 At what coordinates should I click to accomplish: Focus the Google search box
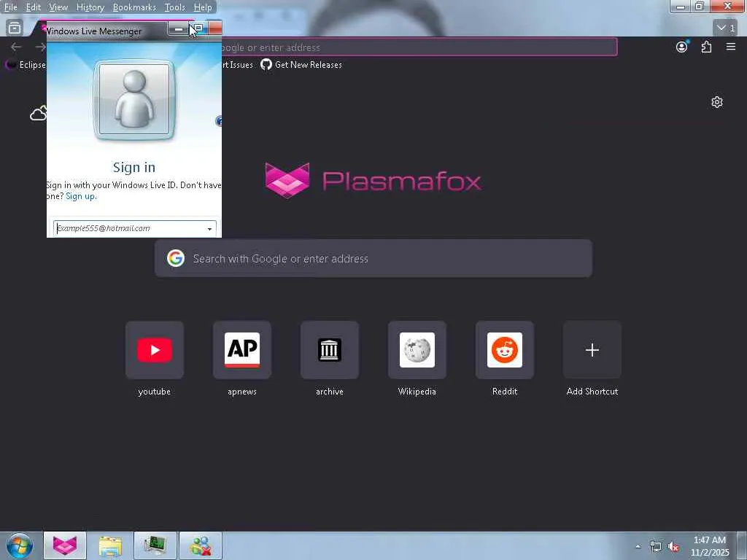click(373, 259)
